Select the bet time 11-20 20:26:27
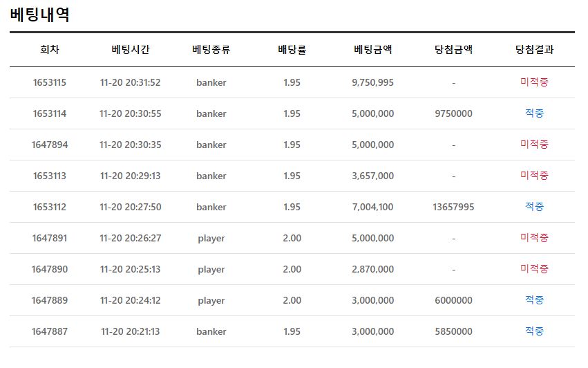The width and height of the screenshot is (588, 368). click(x=130, y=238)
